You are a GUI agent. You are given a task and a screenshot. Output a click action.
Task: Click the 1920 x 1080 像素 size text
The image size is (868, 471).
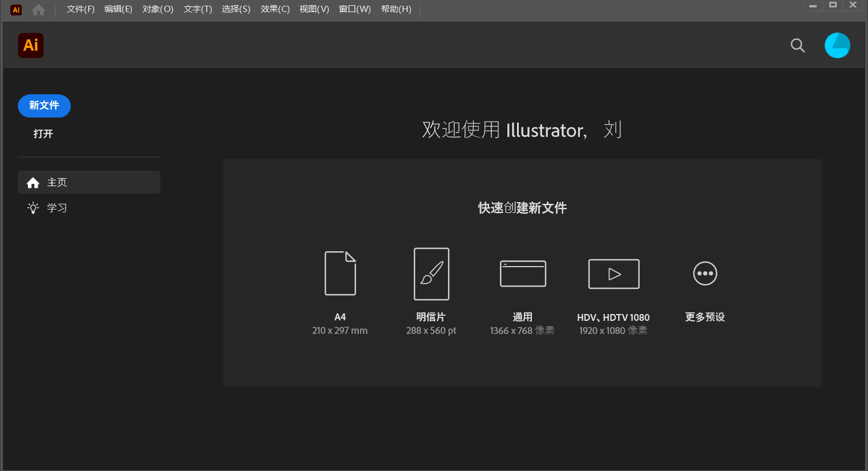pyautogui.click(x=613, y=331)
